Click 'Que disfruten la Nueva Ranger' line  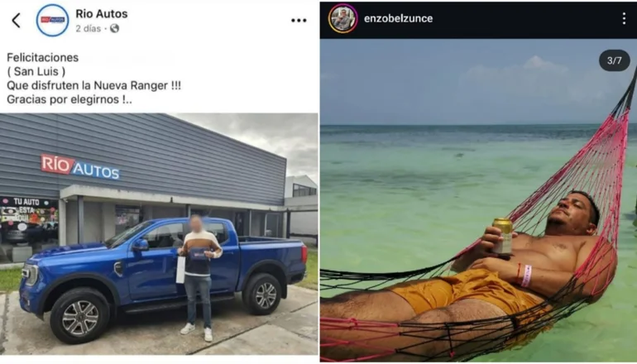(93, 86)
